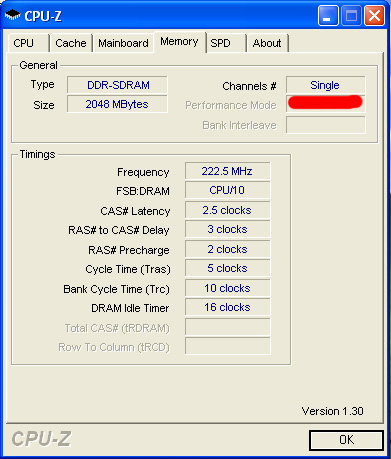This screenshot has height=459, width=391.
Task: Click the RAS# to CAS# Delay label
Action: (x=119, y=230)
